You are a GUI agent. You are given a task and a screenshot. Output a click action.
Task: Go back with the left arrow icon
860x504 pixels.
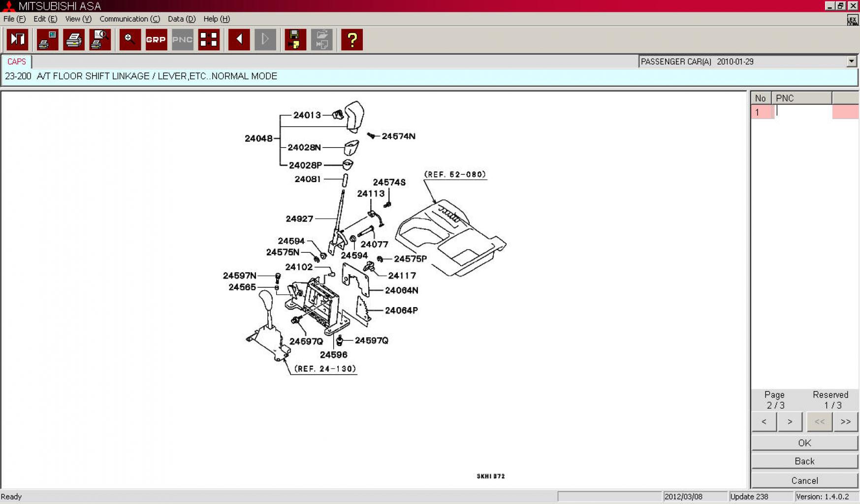[239, 39]
